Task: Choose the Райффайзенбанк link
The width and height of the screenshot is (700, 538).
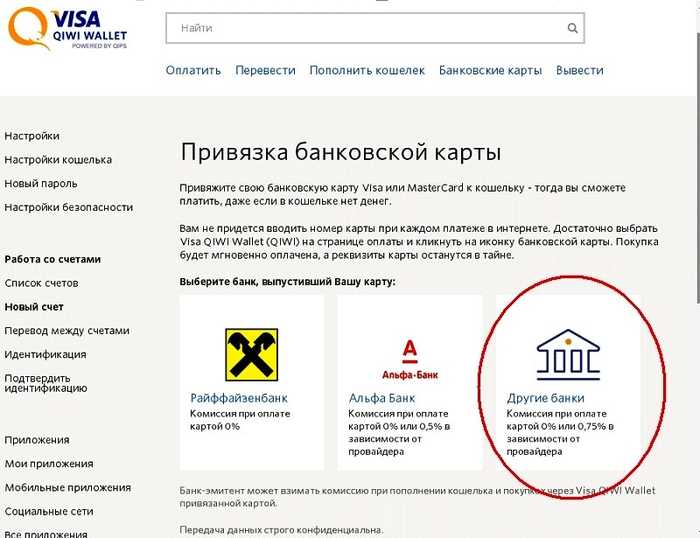Action: (239, 398)
